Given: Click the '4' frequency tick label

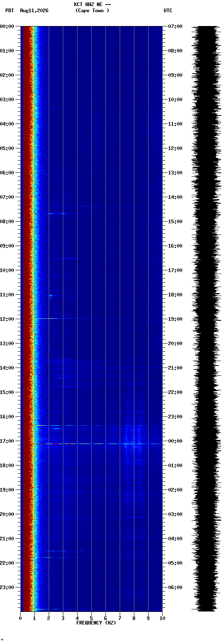Looking at the screenshot, I should pyautogui.click(x=77, y=618).
